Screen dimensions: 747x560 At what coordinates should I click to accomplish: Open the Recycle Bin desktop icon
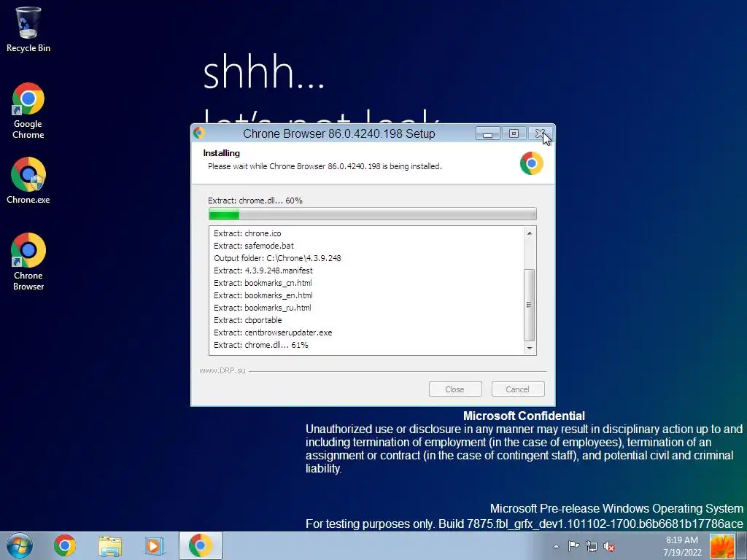point(28,29)
